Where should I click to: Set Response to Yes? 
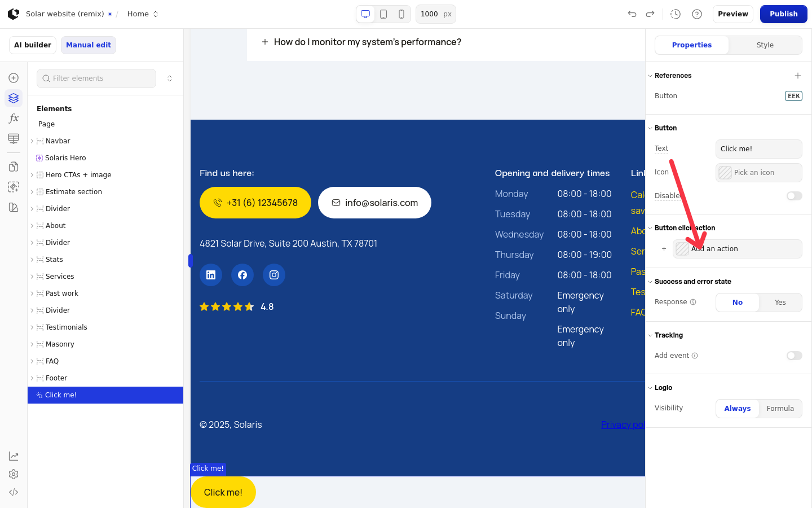tap(780, 303)
